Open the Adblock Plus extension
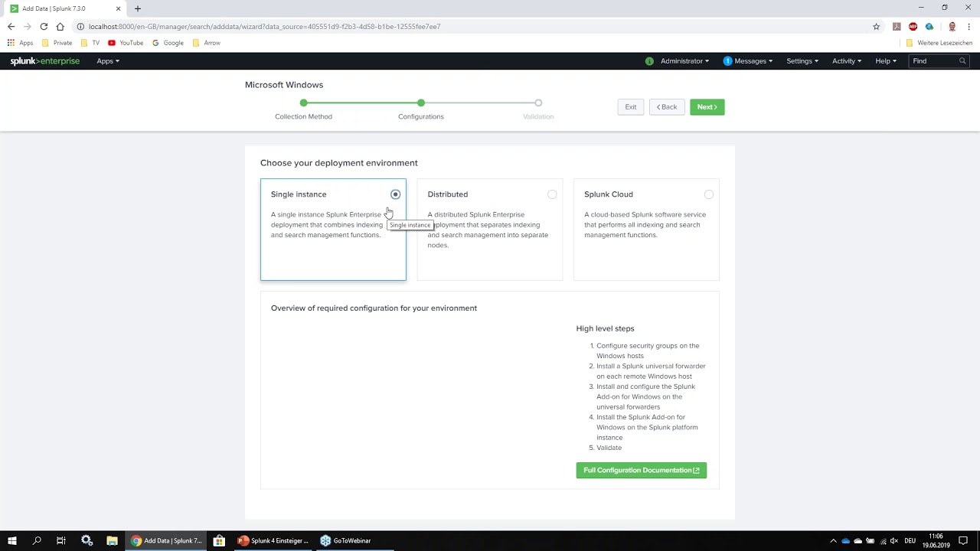This screenshot has height=551, width=980. pyautogui.click(x=913, y=27)
